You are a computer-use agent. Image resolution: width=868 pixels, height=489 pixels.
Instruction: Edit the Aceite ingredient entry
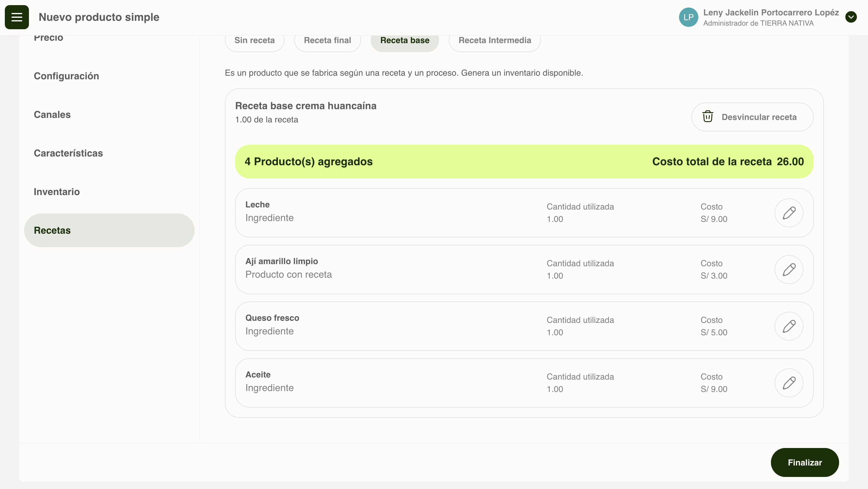coord(788,383)
